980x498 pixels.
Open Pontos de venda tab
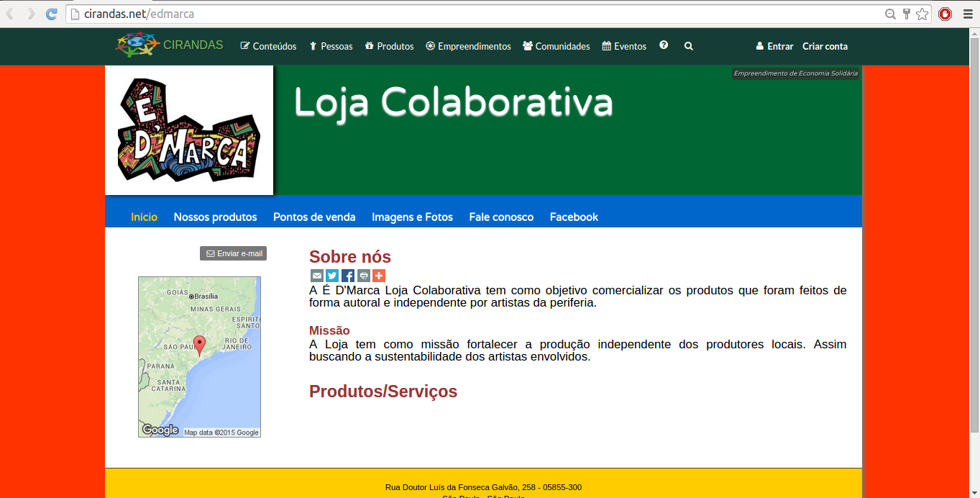[x=314, y=217]
